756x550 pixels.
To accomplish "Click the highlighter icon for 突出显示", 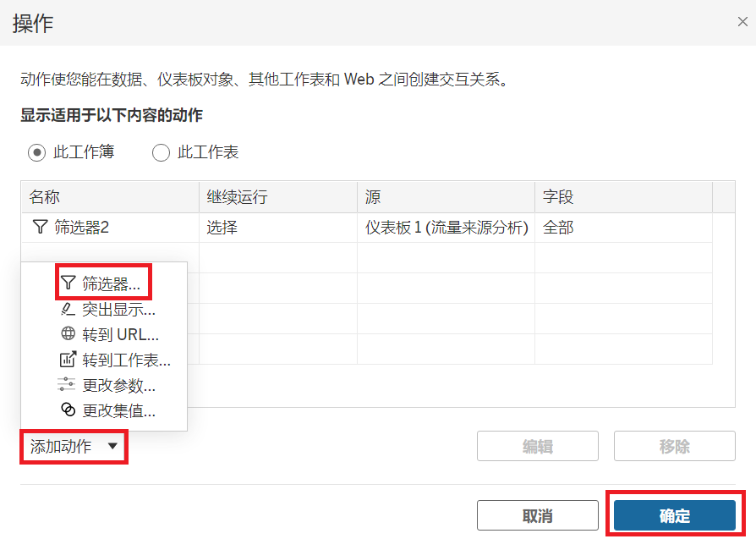I will click(68, 308).
